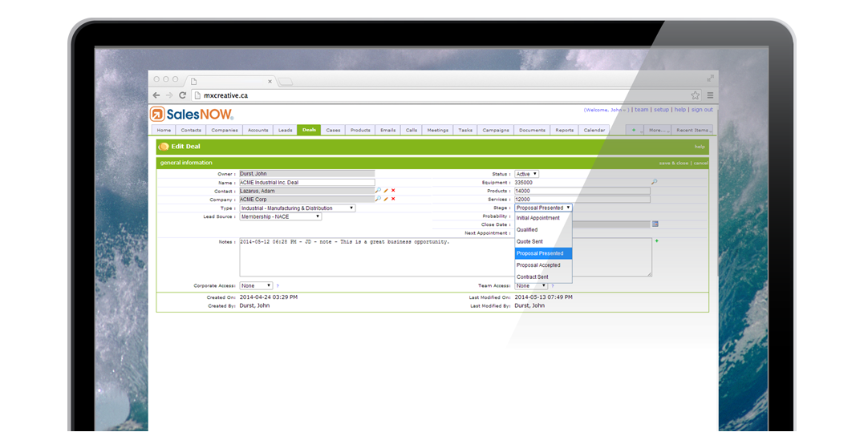The width and height of the screenshot is (868, 432).
Task: Open the Contacts tab
Action: (x=191, y=130)
